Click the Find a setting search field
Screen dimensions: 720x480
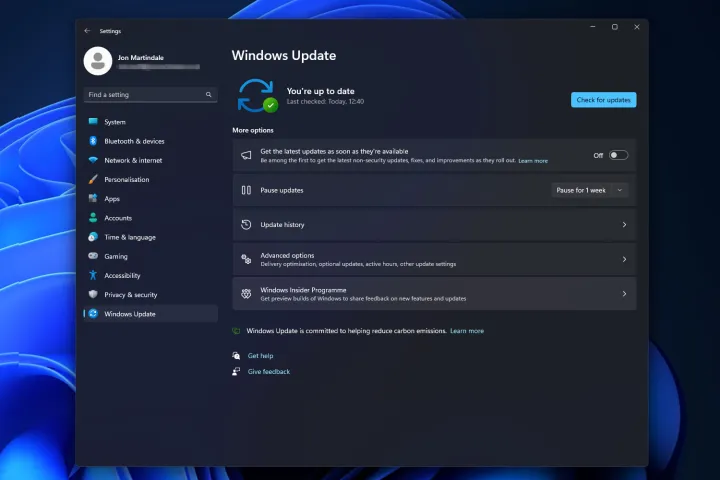[x=151, y=95]
